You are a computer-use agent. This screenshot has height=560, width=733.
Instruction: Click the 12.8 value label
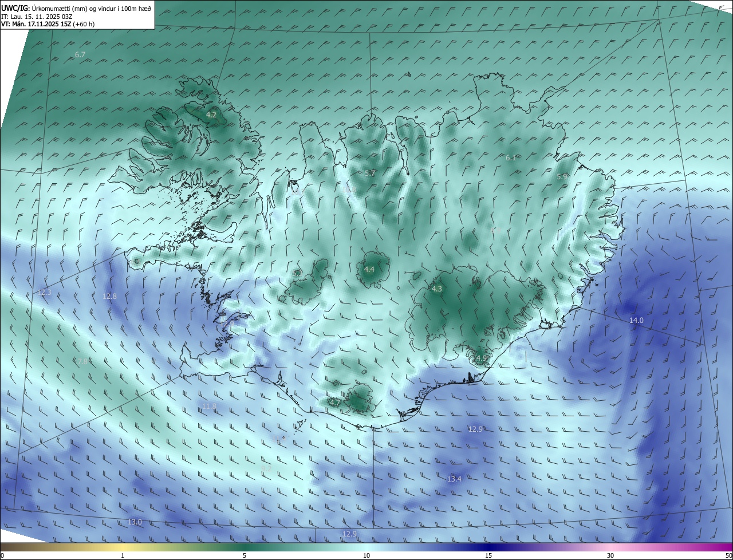coord(109,296)
